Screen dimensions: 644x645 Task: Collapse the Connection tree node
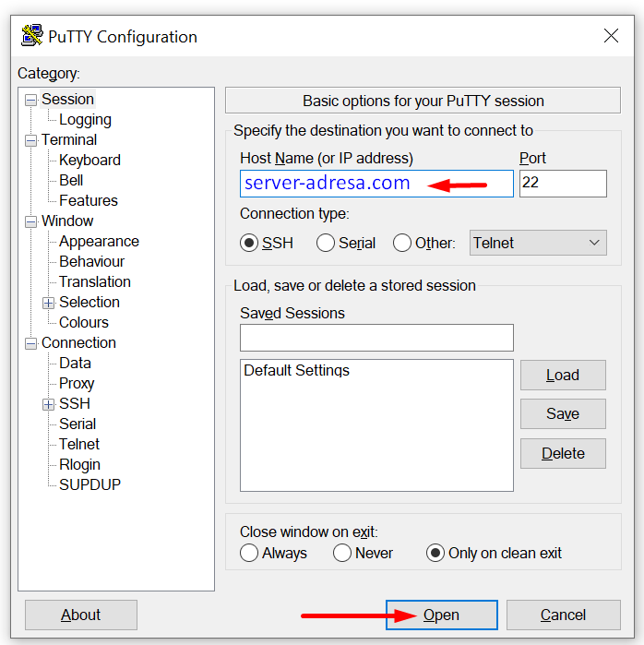[30, 344]
